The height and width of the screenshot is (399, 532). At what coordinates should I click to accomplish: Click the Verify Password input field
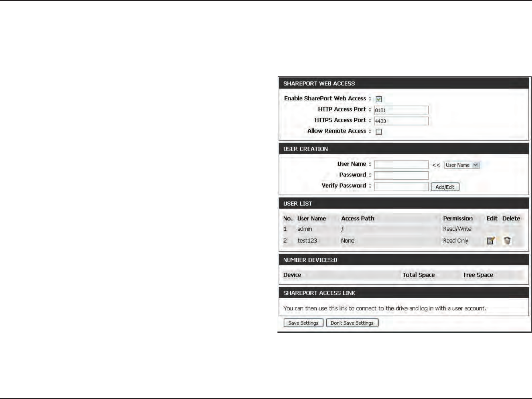point(401,186)
